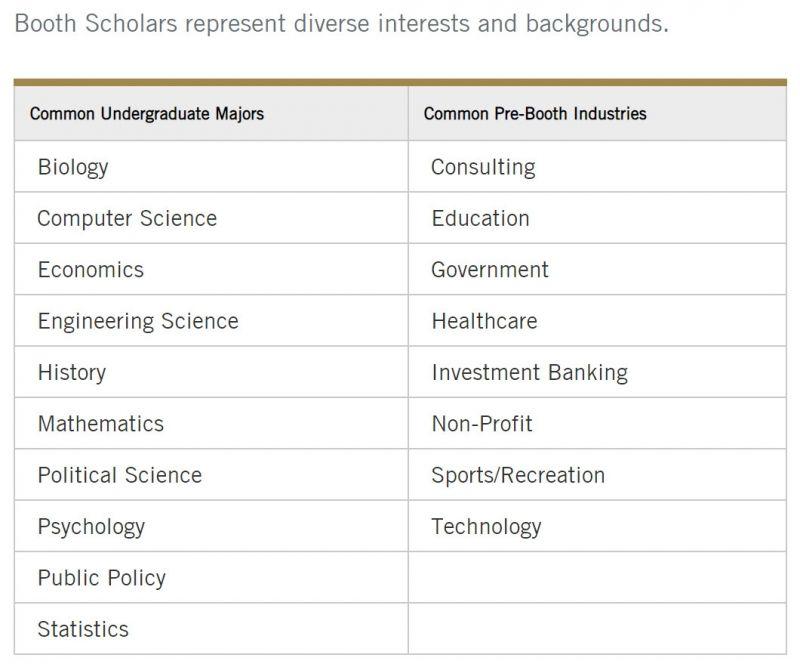Click the Public Policy entry
The image size is (800, 664).
coord(102,578)
